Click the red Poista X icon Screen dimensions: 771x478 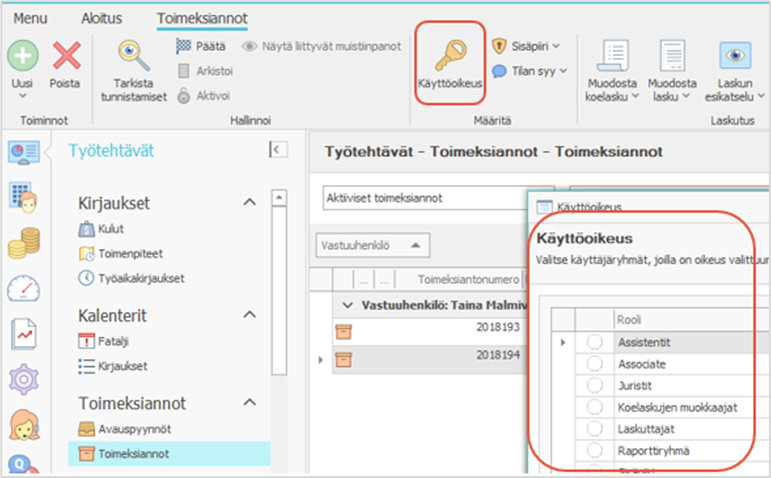(66, 53)
